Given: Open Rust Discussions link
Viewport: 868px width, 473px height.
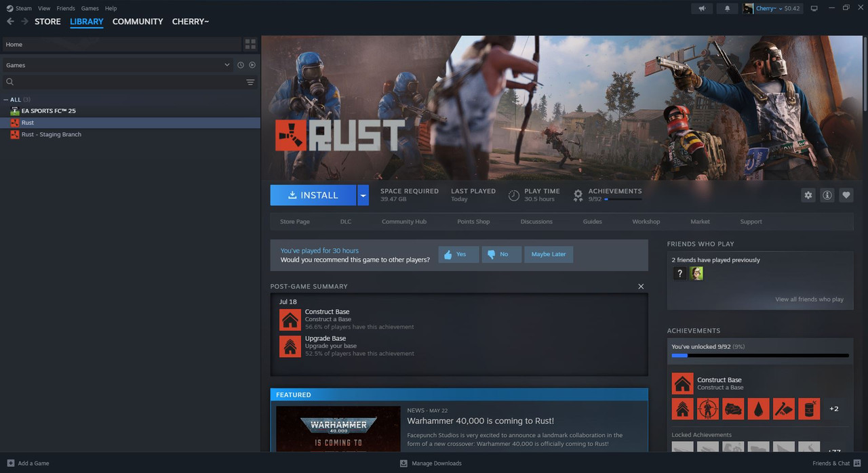Looking at the screenshot, I should coord(536,222).
